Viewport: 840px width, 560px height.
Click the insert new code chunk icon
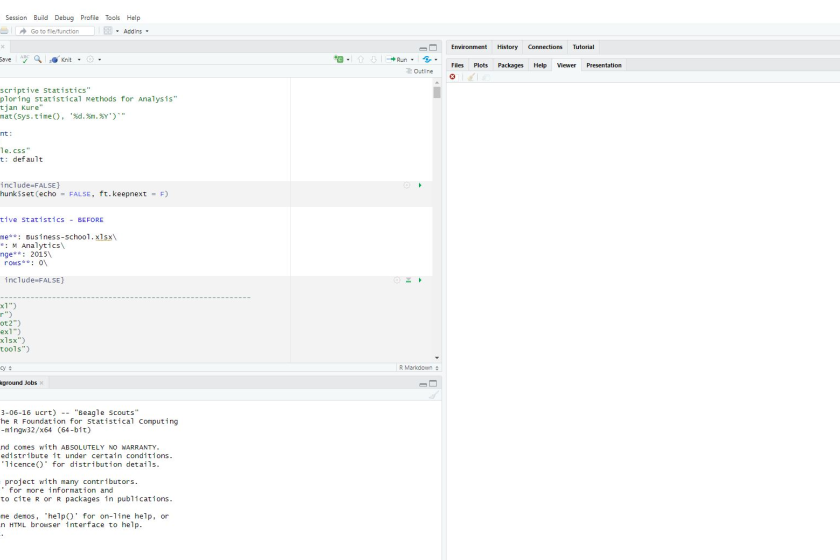tap(341, 59)
